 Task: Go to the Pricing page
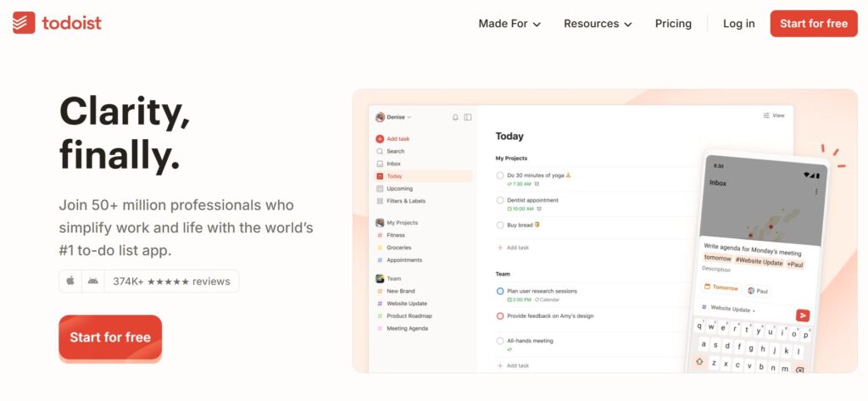[673, 23]
